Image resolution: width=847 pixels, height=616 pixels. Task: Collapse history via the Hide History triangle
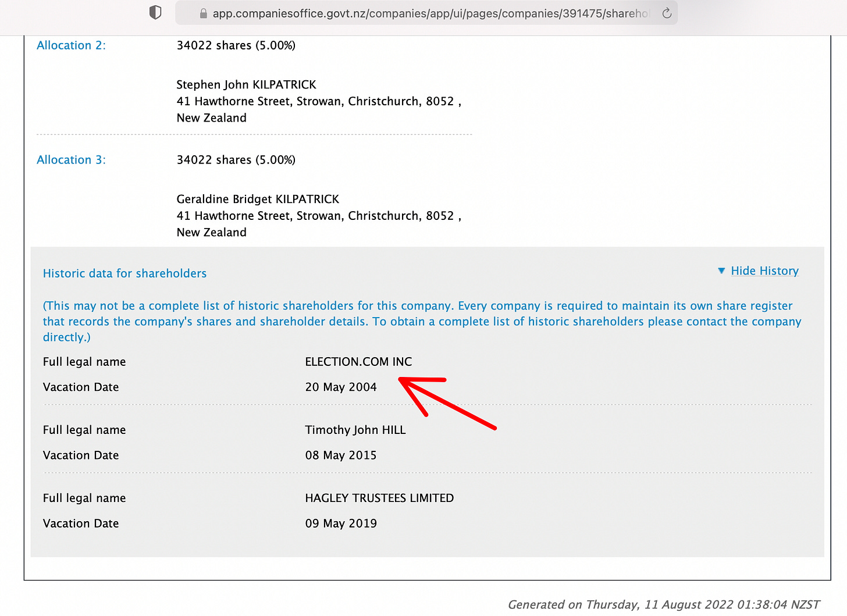tap(721, 271)
